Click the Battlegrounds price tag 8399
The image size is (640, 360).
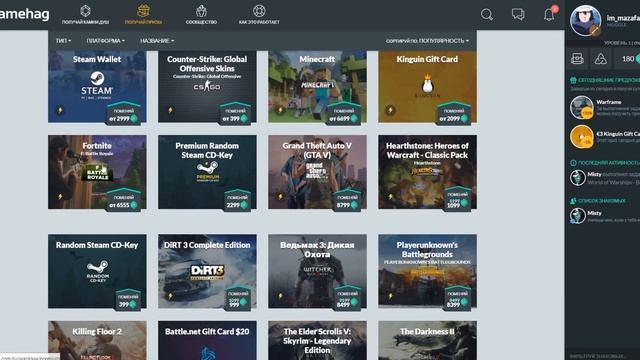[x=458, y=298]
